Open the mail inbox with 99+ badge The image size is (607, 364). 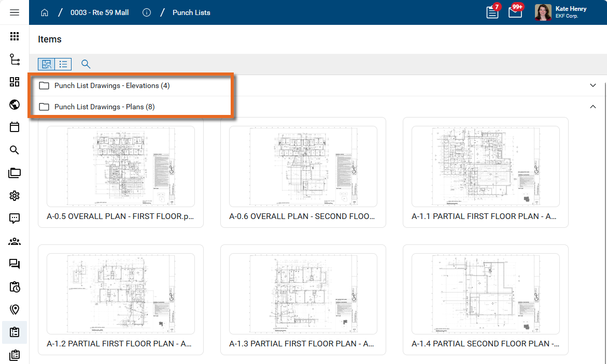point(515,12)
